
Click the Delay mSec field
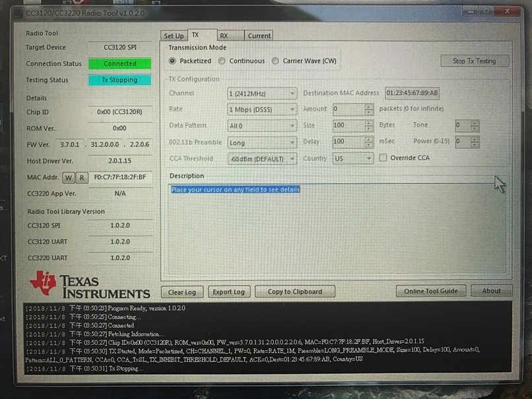click(349, 141)
